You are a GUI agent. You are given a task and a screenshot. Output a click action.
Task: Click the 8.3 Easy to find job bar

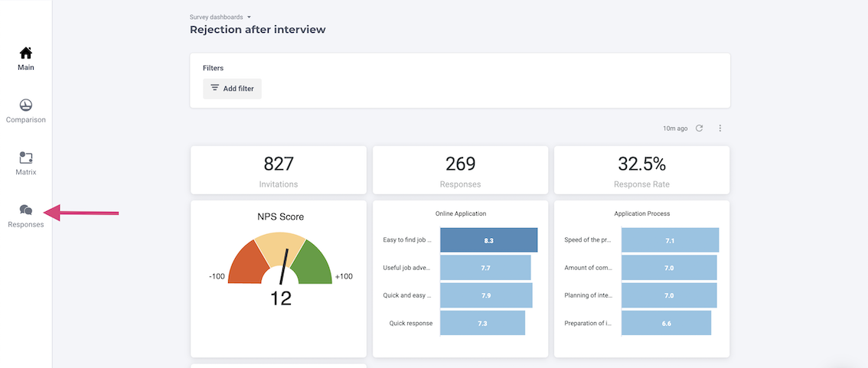(x=489, y=241)
